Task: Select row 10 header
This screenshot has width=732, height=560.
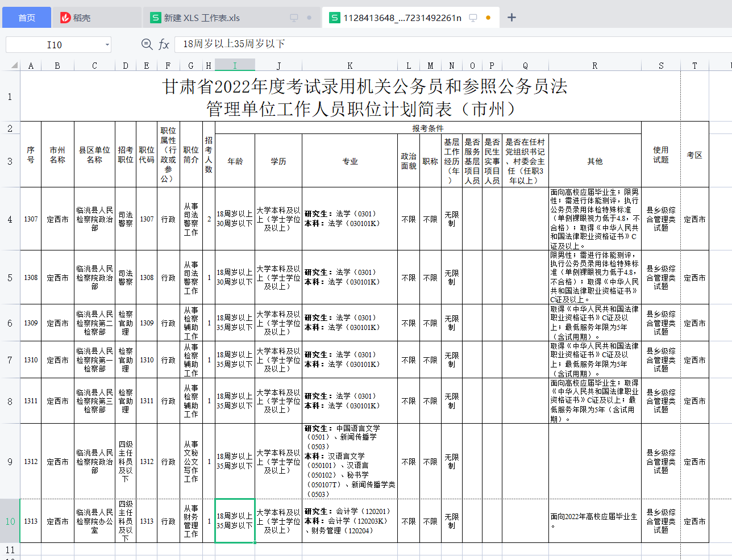Action: (x=10, y=521)
